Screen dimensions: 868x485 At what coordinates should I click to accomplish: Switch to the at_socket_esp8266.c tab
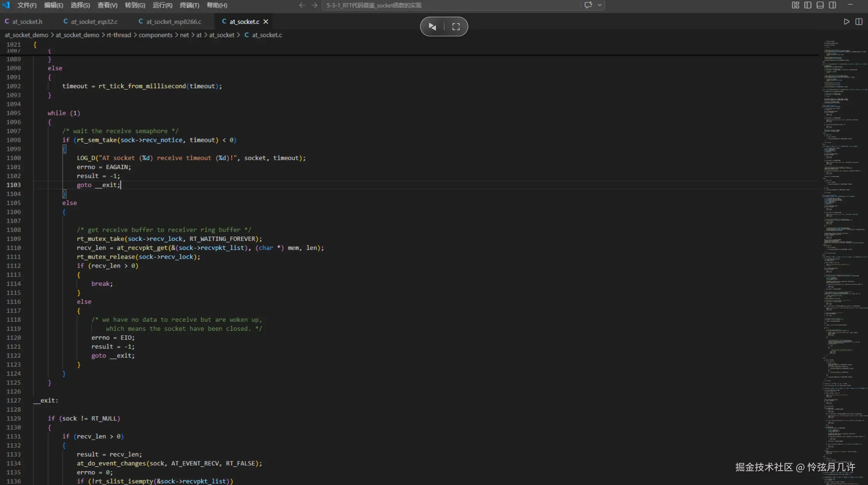[173, 22]
